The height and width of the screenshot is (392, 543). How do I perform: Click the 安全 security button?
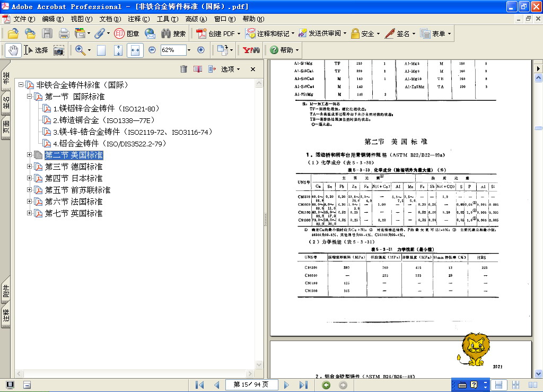(365, 33)
